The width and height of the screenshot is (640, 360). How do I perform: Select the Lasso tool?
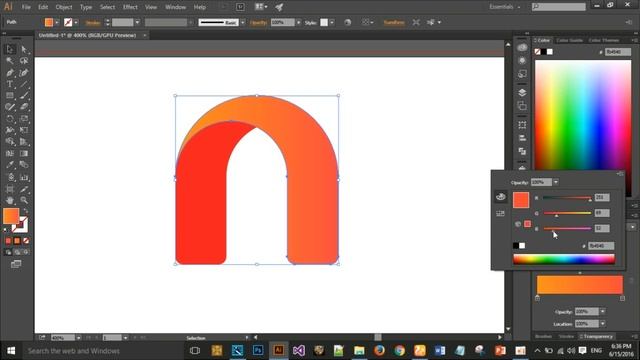[24, 61]
